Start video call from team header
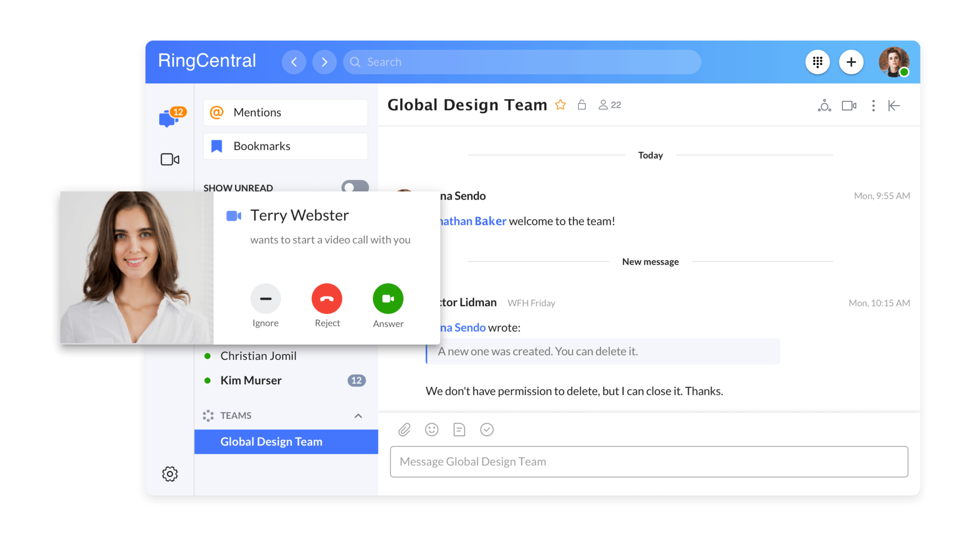 [849, 105]
